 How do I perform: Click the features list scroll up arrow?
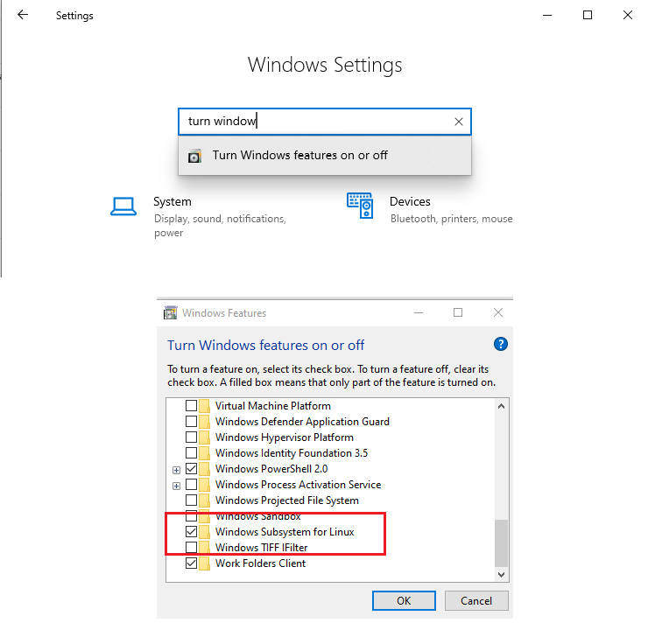click(501, 406)
